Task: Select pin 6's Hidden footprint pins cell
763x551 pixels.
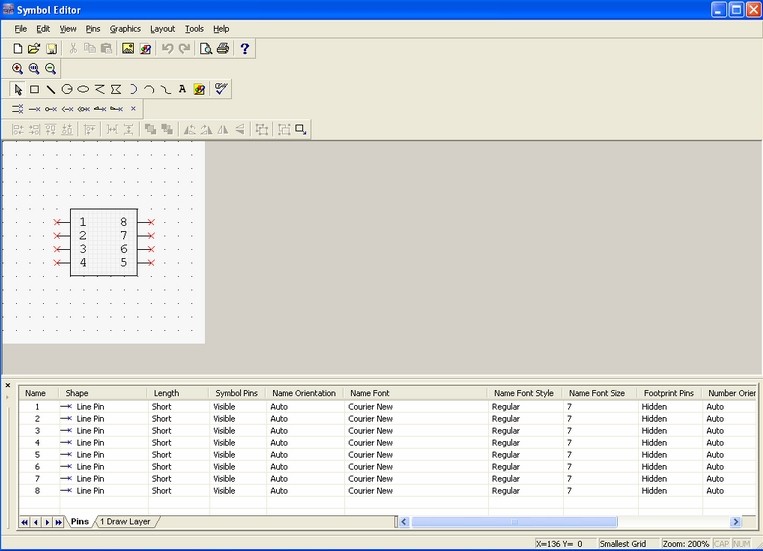Action: tap(670, 467)
